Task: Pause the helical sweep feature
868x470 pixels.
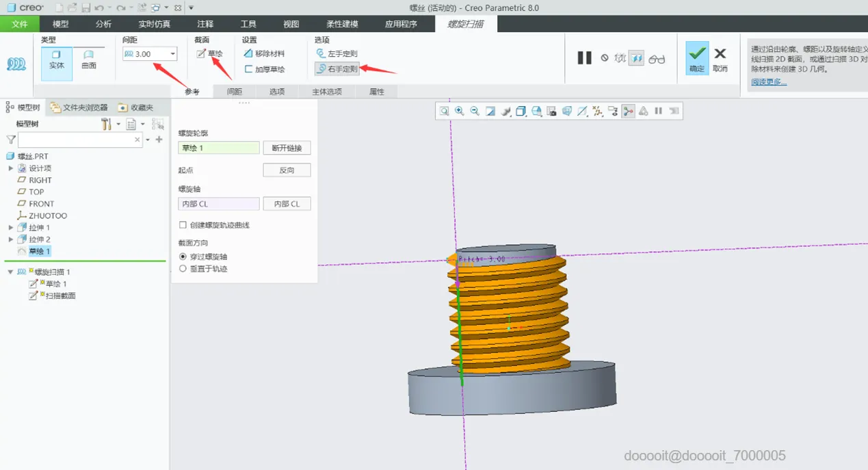Action: 584,58
